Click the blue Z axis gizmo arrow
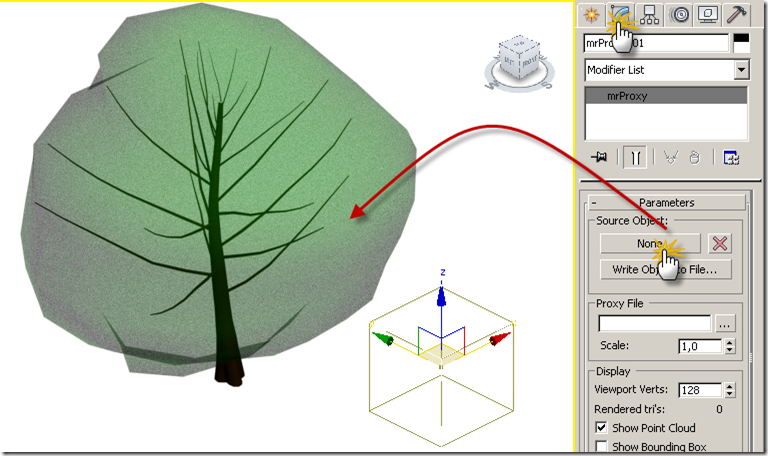768x456 pixels. 441,296
